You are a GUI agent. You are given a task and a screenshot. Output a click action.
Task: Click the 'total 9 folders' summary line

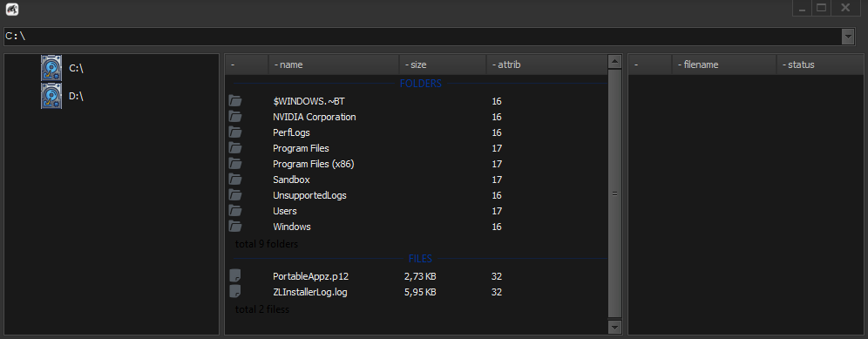[267, 244]
